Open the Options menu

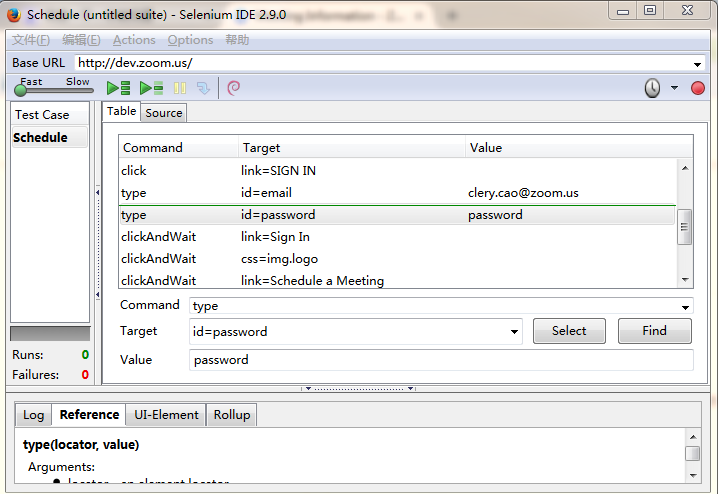click(x=190, y=40)
